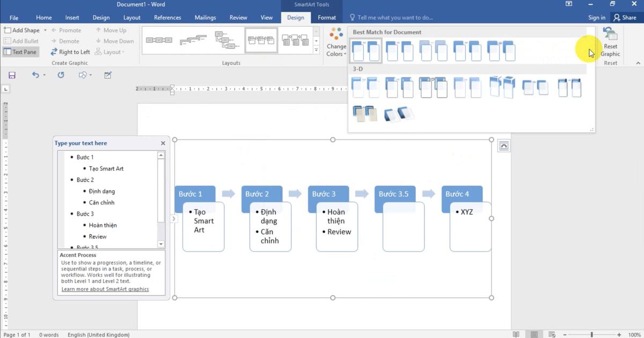Click the Save icon in quick access toolbar

tap(12, 75)
